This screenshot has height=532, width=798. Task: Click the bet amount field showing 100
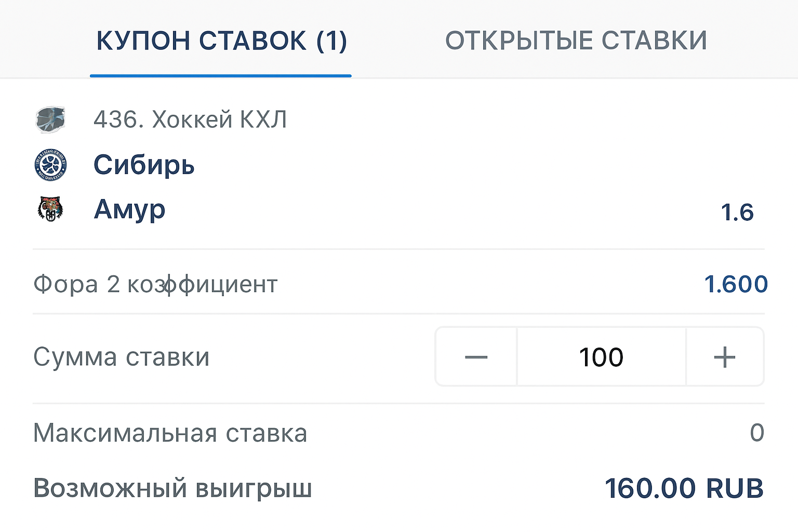pos(601,357)
